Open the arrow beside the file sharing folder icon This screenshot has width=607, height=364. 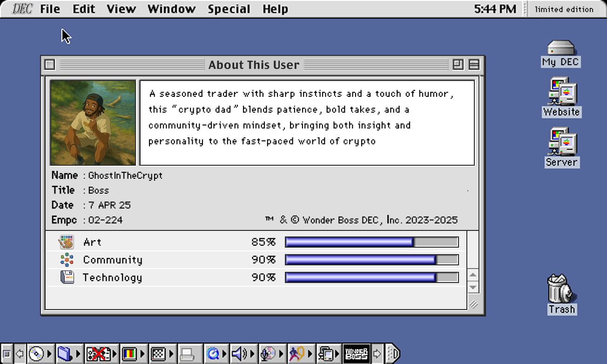pyautogui.click(x=78, y=354)
